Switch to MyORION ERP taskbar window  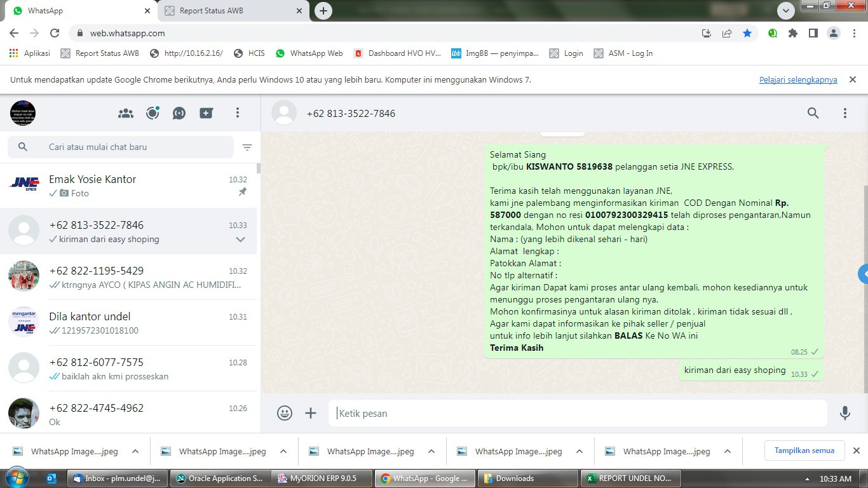[x=322, y=478]
